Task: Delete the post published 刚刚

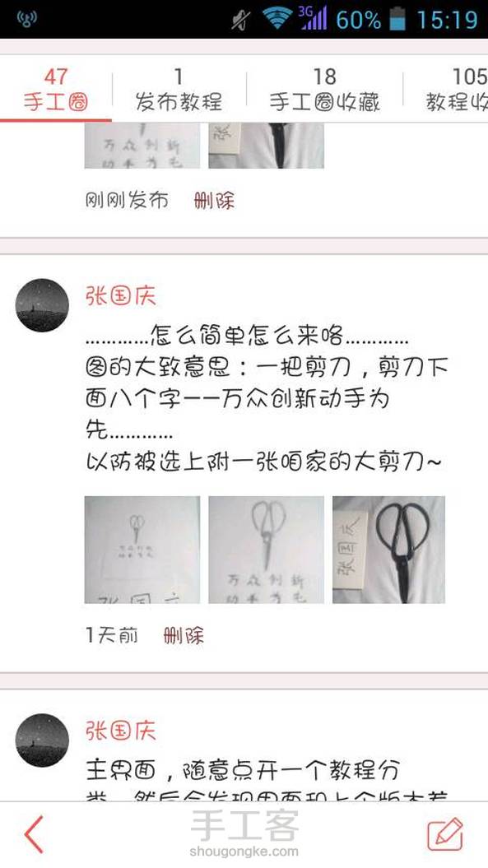Action: tap(214, 200)
